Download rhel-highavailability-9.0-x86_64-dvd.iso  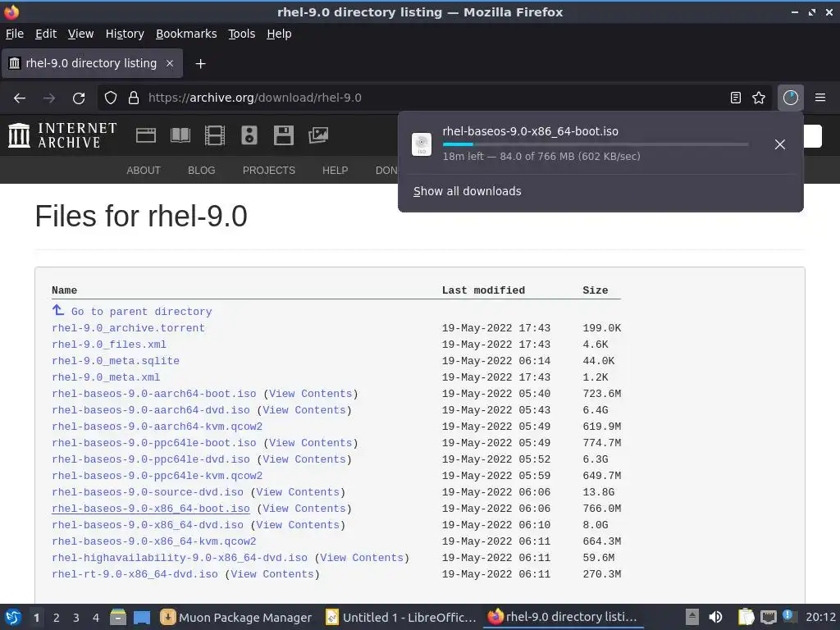coord(180,558)
